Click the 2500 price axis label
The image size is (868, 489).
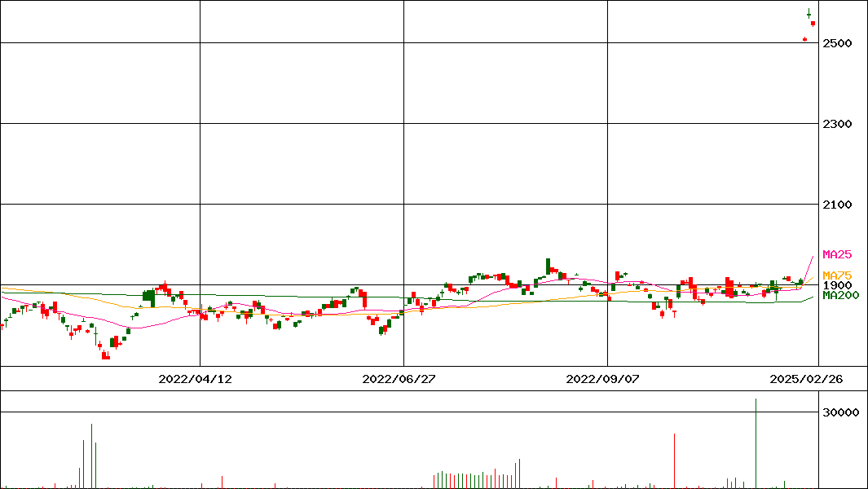pyautogui.click(x=837, y=43)
